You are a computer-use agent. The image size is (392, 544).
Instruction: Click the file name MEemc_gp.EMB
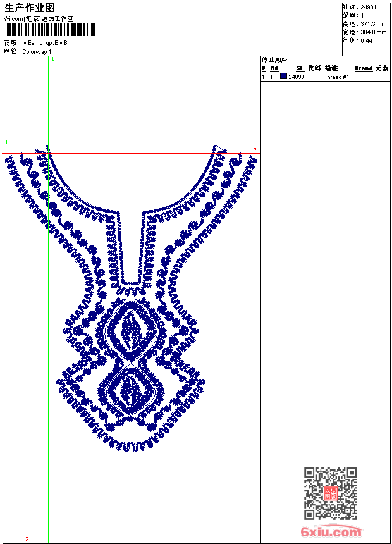[x=44, y=43]
